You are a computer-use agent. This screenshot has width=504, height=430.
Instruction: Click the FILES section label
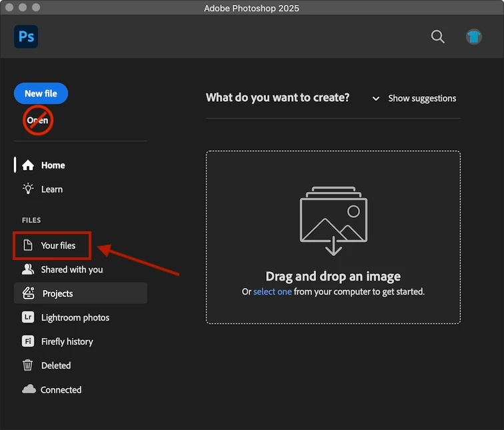pos(31,220)
